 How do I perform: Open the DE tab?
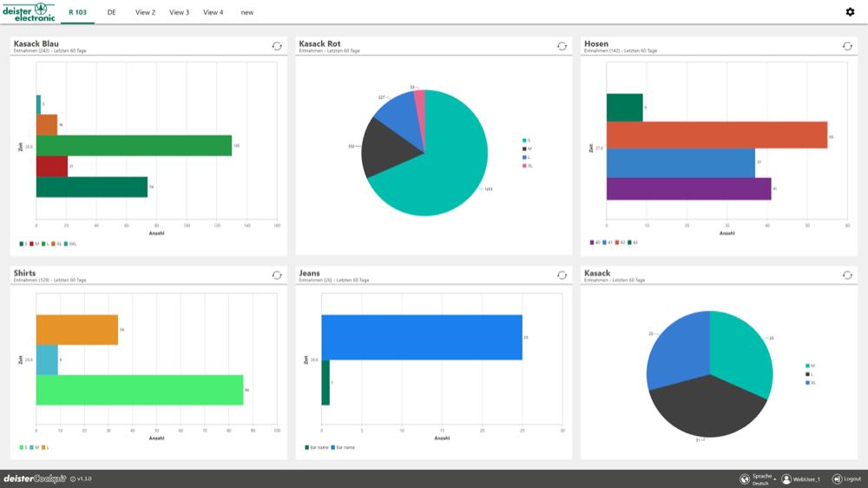pos(111,12)
